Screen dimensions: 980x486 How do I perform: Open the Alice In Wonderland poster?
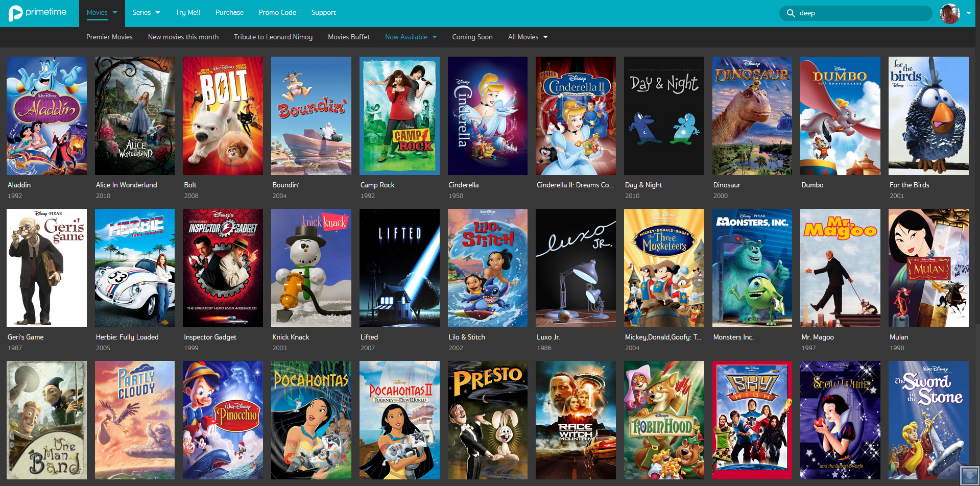(x=135, y=116)
